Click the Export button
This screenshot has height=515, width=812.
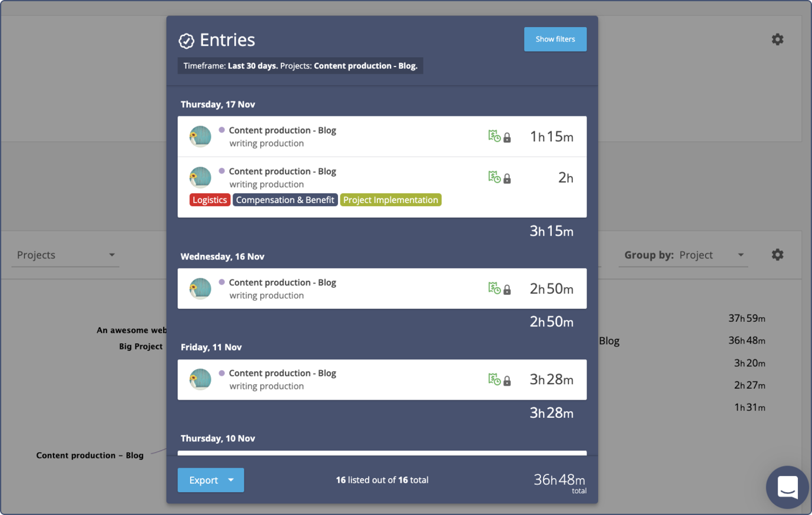coord(203,480)
